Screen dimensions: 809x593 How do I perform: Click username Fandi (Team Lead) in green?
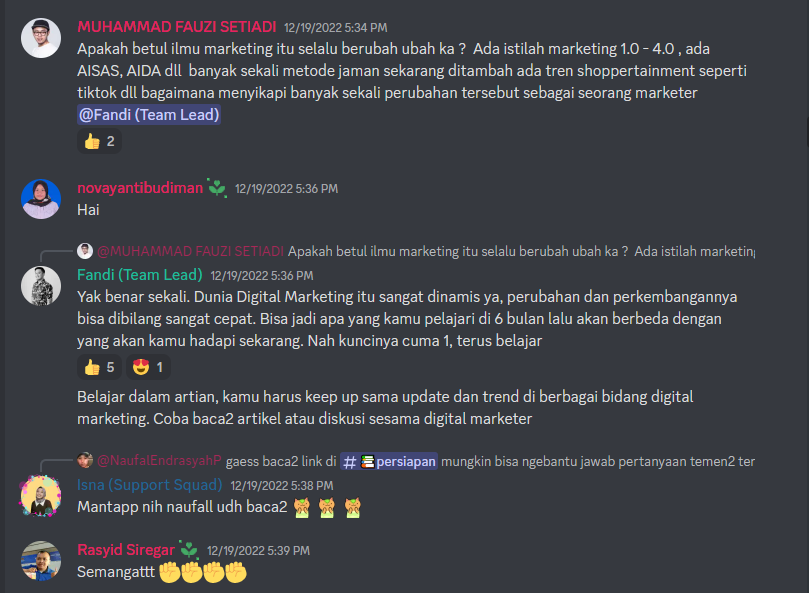(140, 275)
